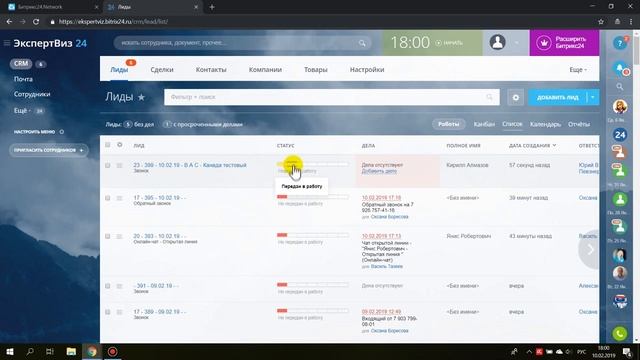Click the round right-arrow scroll button on table
The width and height of the screenshot is (640, 360).
[x=589, y=249]
